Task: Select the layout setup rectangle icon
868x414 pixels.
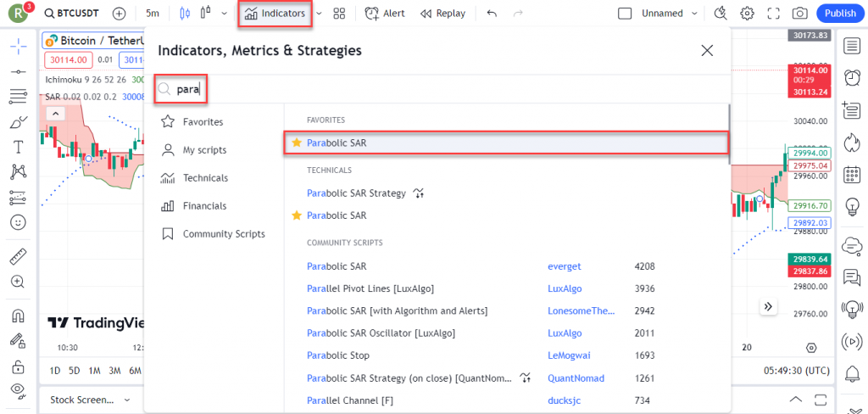Action: [x=625, y=14]
